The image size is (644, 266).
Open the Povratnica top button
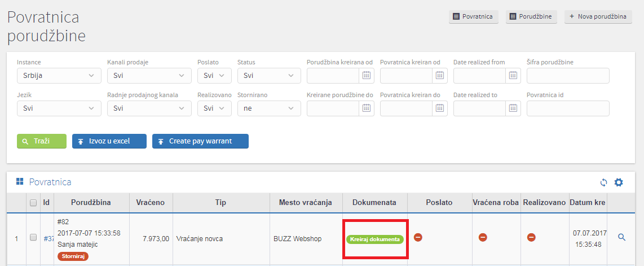click(x=474, y=17)
